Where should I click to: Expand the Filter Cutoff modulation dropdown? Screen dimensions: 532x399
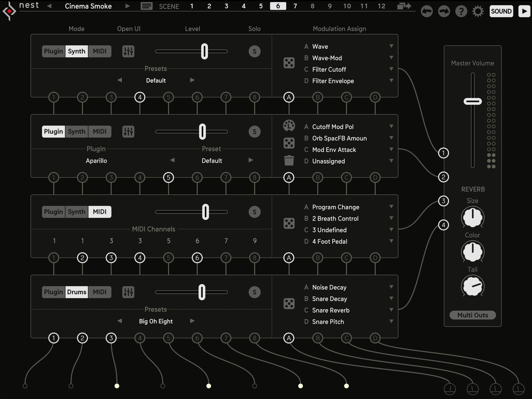point(391,69)
